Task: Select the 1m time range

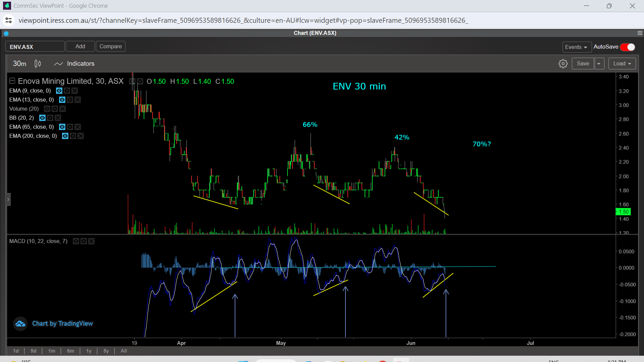Action: tap(51, 351)
